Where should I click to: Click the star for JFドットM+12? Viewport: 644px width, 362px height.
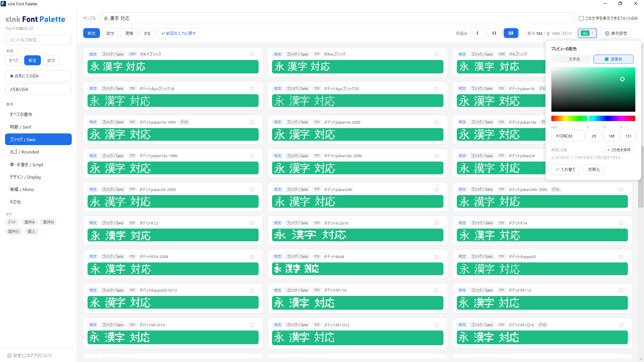coord(621,290)
